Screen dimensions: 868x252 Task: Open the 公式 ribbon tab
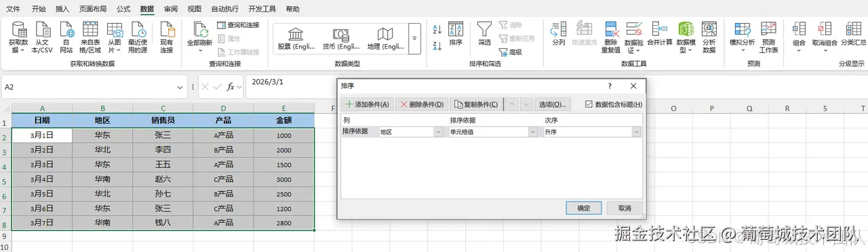tap(123, 9)
